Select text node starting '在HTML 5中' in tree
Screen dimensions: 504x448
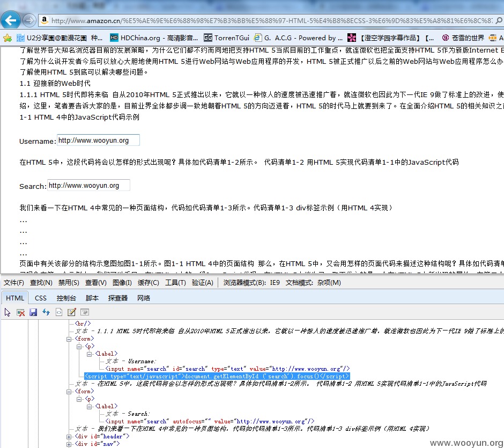pos(280,384)
